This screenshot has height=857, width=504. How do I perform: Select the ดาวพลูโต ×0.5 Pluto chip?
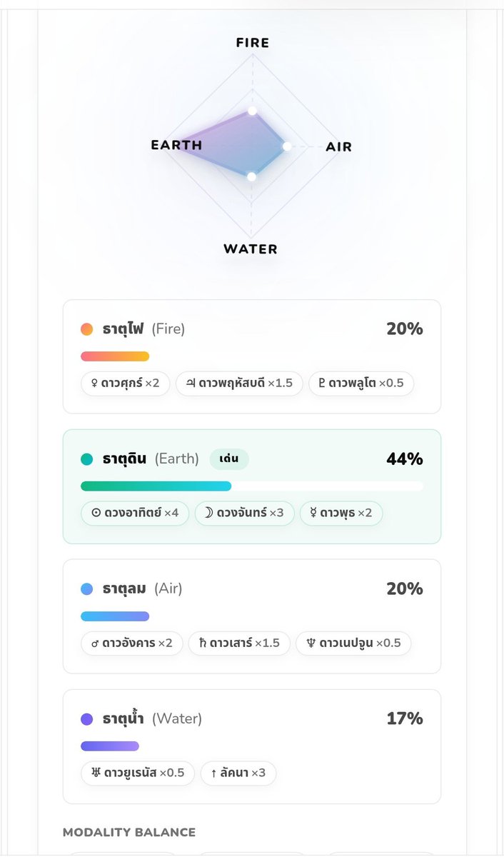pyautogui.click(x=361, y=384)
